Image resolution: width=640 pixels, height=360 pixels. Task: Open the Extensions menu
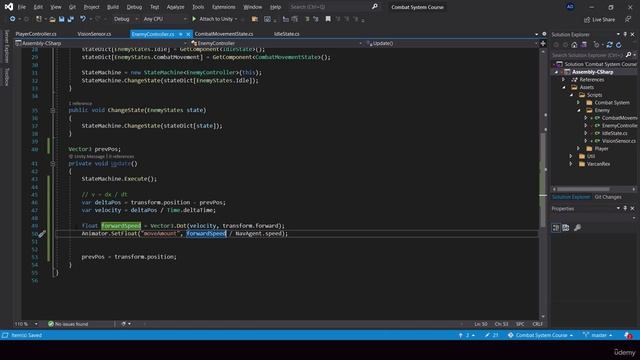point(224,7)
